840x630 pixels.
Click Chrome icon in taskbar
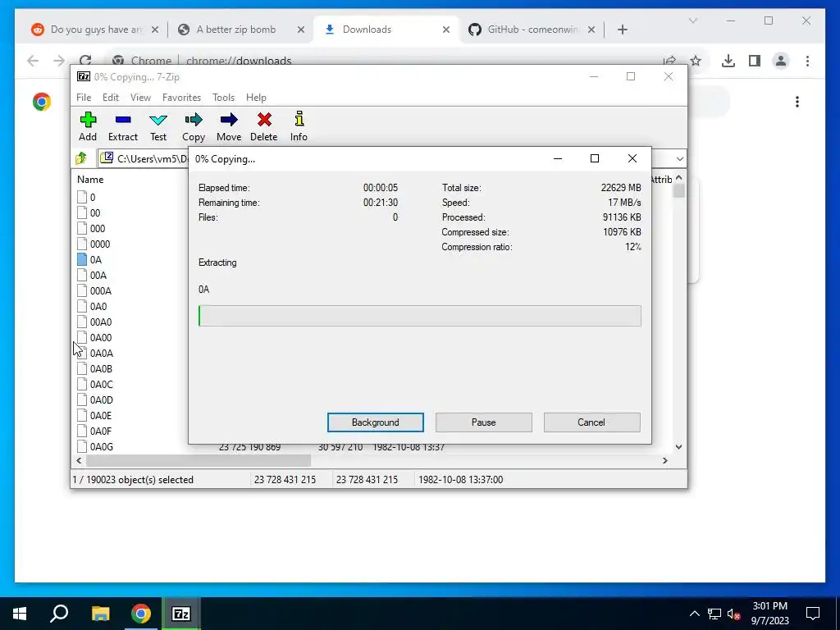click(141, 614)
